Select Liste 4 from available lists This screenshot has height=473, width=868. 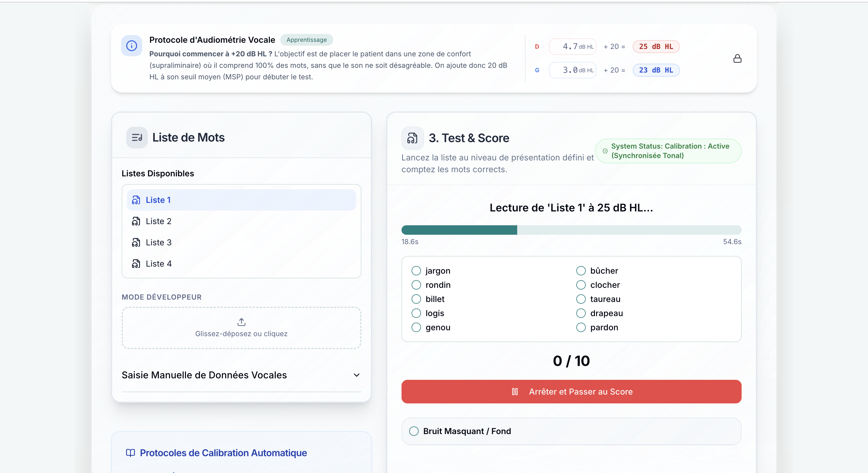tap(158, 264)
